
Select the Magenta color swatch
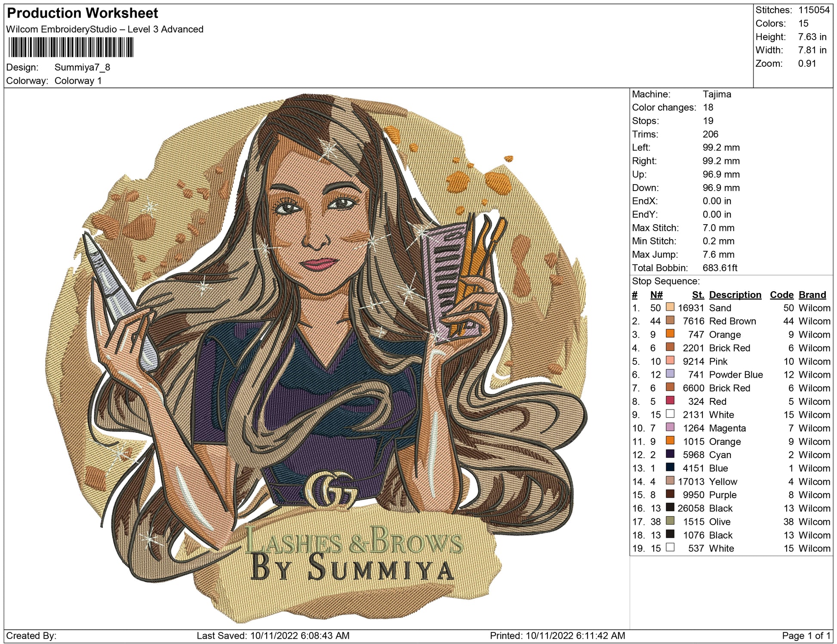coord(670,427)
